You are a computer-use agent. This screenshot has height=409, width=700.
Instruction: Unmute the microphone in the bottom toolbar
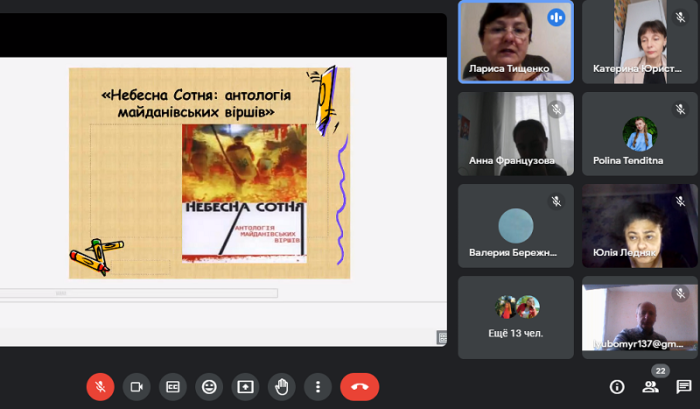pyautogui.click(x=100, y=386)
